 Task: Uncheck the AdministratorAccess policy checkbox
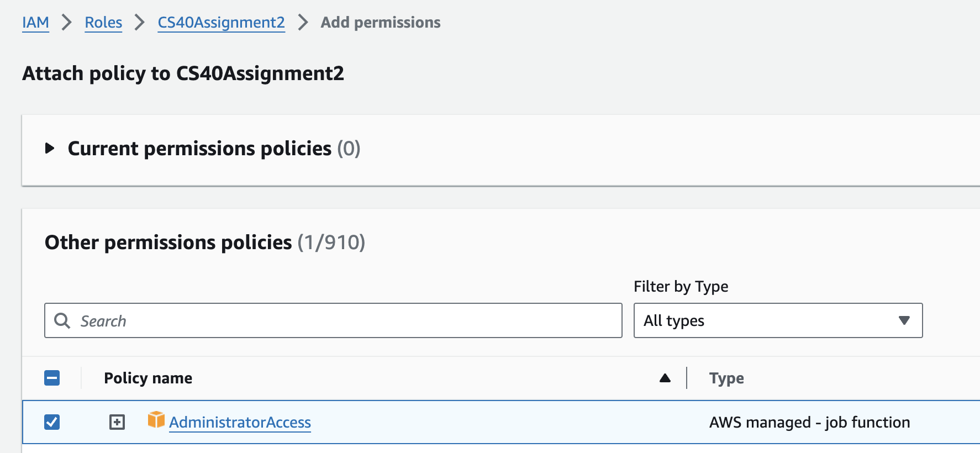pyautogui.click(x=52, y=422)
